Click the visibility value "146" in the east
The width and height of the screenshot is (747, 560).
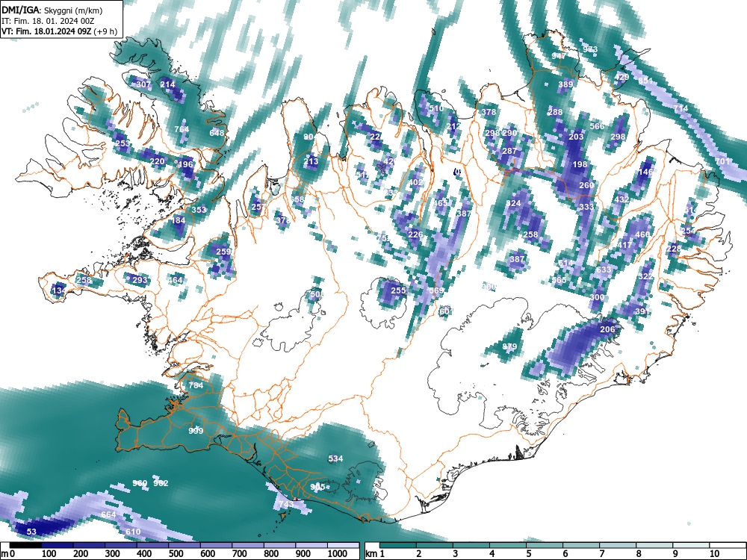[x=645, y=172]
